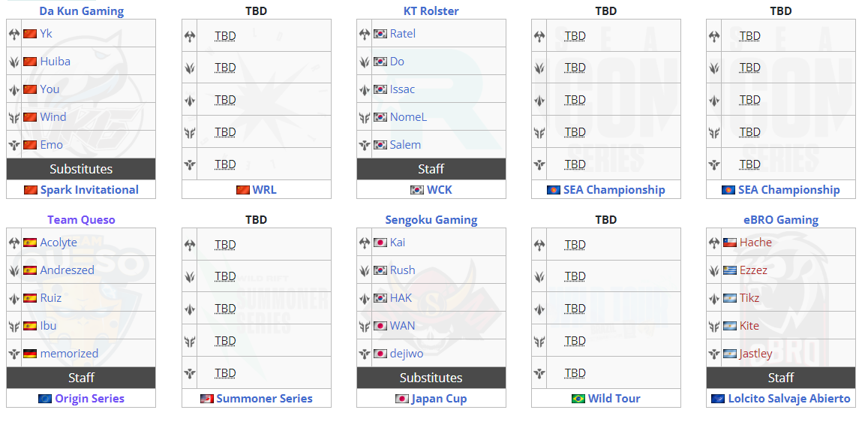Click the German flag beside memorized
Viewport: 868px width, 422px height.
(30, 354)
